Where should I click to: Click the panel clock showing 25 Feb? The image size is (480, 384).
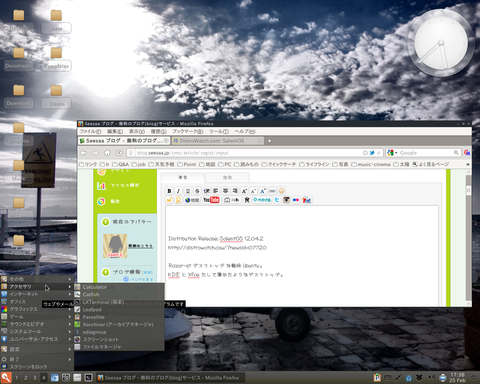457,378
